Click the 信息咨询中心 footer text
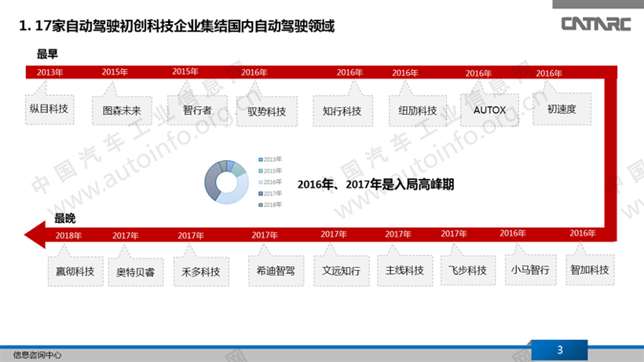644x362 pixels. [37, 355]
